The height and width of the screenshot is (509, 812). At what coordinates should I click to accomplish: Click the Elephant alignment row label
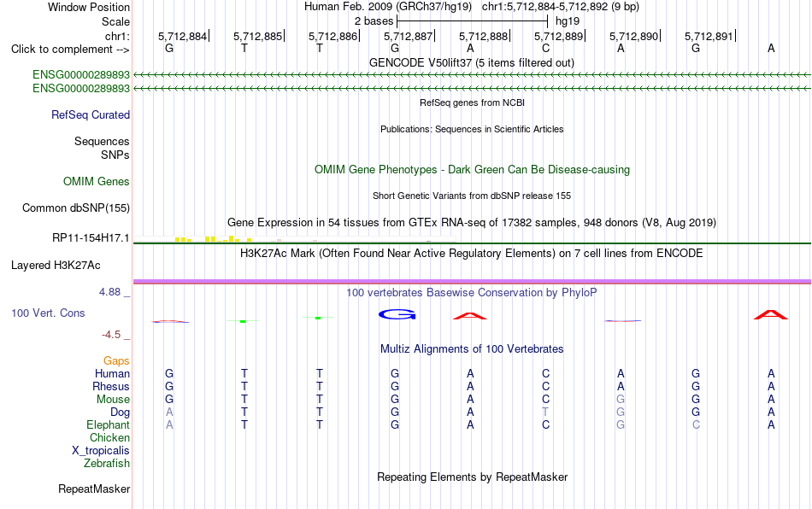coord(108,424)
